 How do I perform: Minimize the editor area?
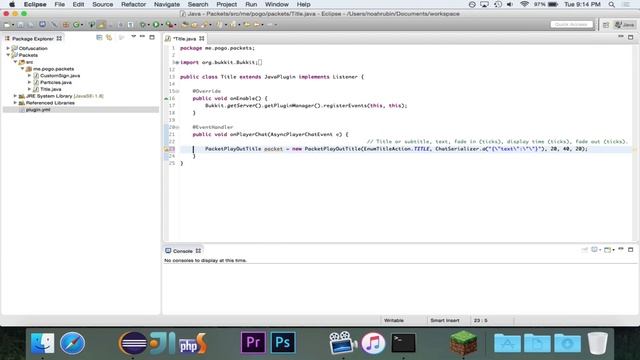click(621, 37)
